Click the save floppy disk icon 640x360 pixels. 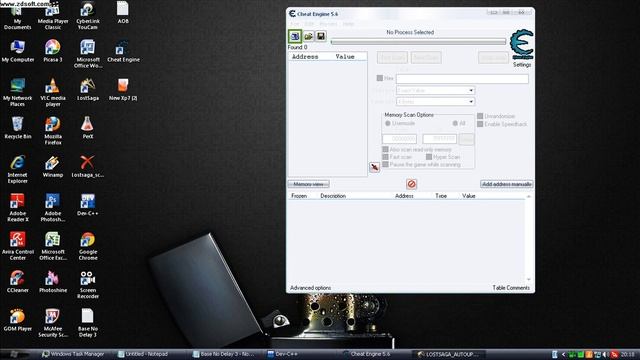pos(321,36)
